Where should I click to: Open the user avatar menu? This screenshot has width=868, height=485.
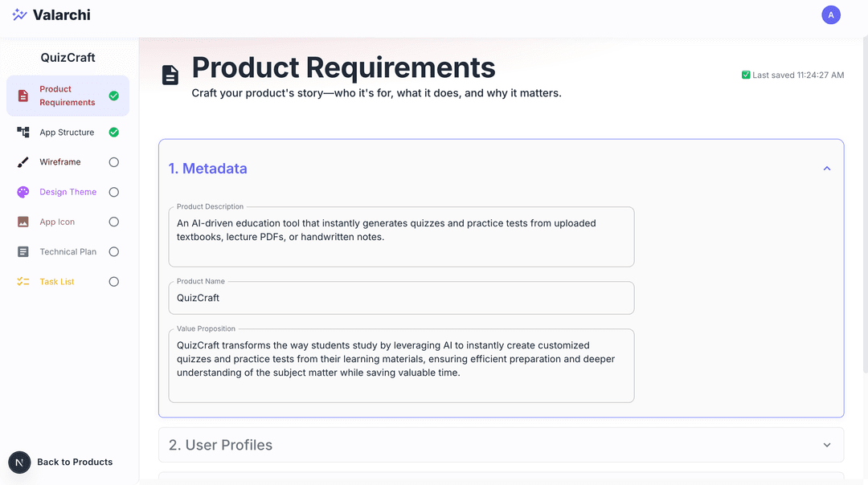pyautogui.click(x=831, y=14)
